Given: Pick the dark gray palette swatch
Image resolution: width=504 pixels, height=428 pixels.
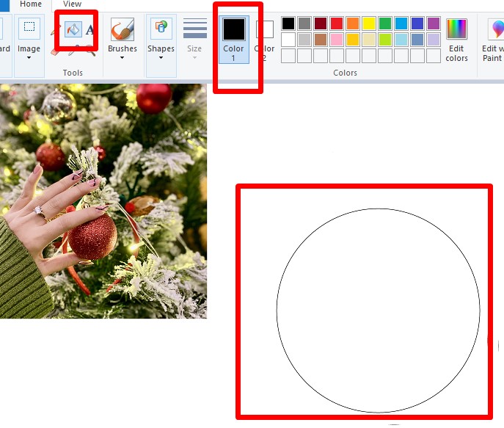Looking at the screenshot, I should [304, 23].
